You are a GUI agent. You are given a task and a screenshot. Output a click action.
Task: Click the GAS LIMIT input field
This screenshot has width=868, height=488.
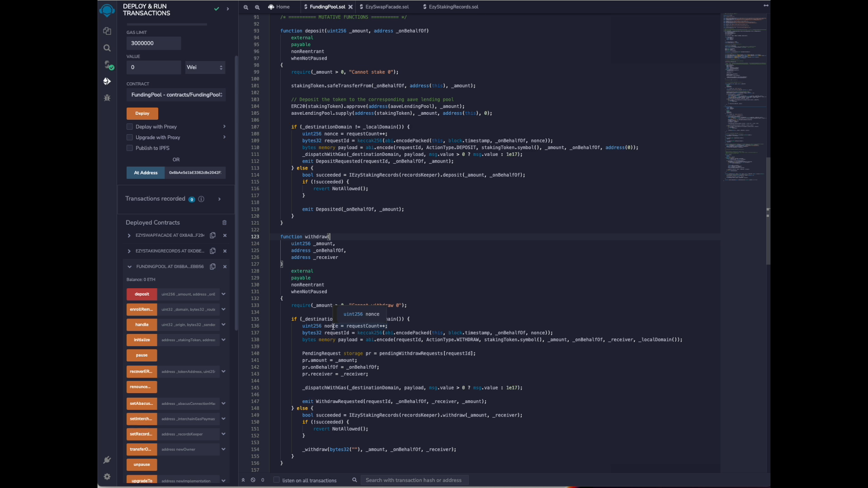(154, 43)
